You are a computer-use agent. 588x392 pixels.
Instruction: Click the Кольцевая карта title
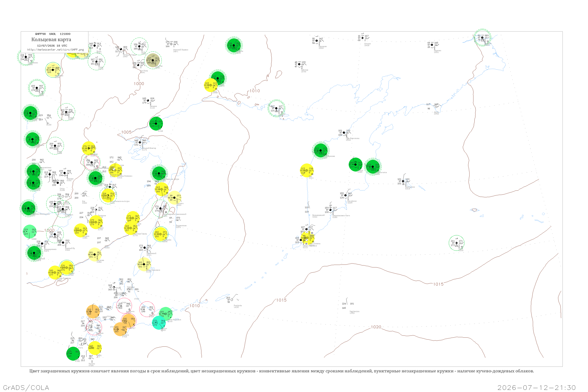point(51,40)
